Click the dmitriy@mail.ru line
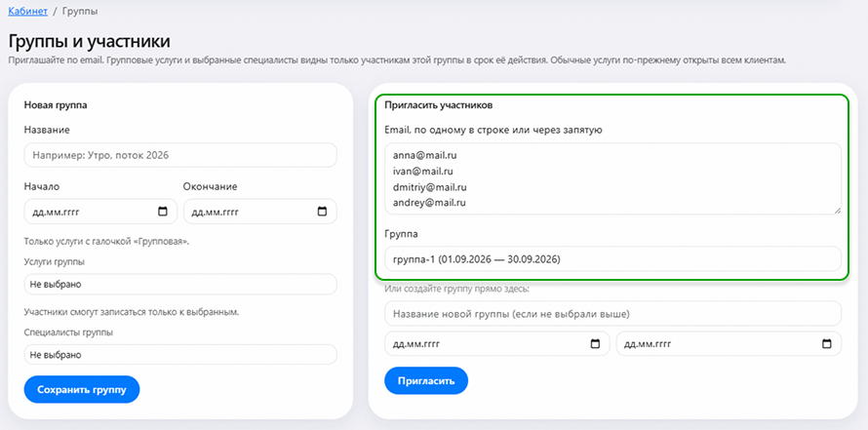This screenshot has height=430, width=868. [429, 187]
